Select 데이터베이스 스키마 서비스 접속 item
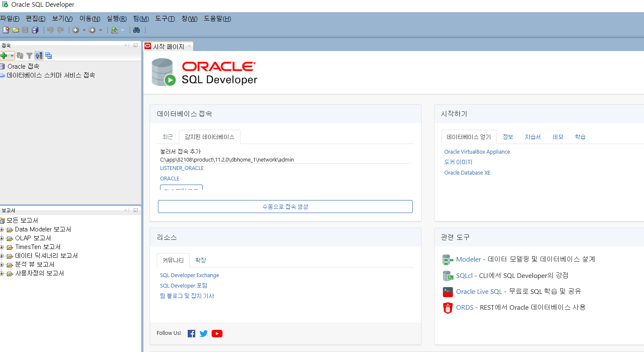This screenshot has height=352, width=644. (51, 75)
